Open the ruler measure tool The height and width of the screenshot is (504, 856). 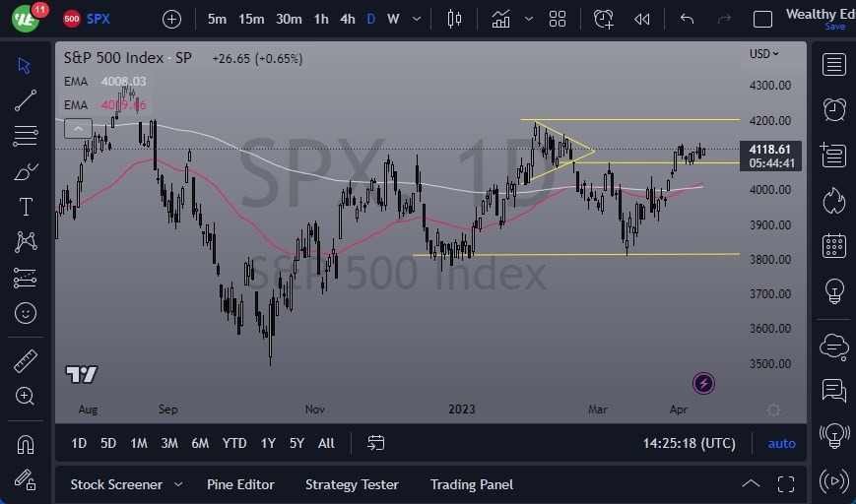26,361
